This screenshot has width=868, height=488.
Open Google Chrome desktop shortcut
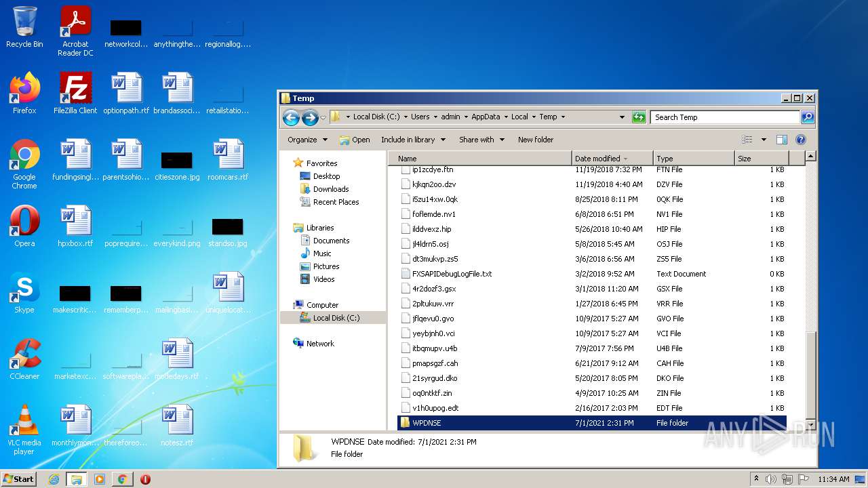(24, 164)
